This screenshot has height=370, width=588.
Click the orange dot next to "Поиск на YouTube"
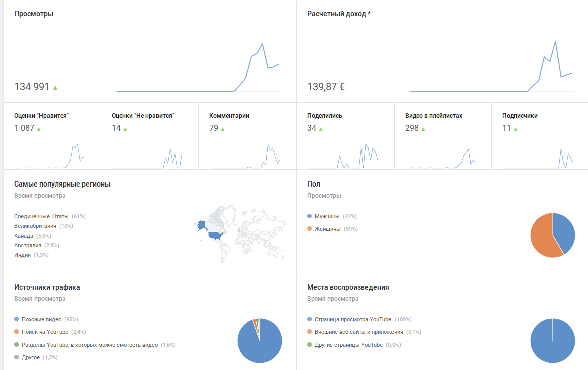[17, 332]
